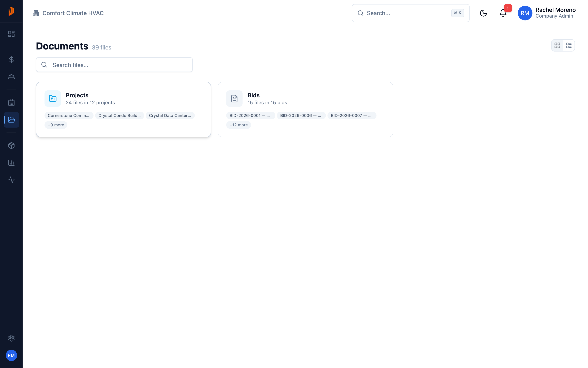Click the company building icon in header
The image size is (588, 368).
[36, 13]
